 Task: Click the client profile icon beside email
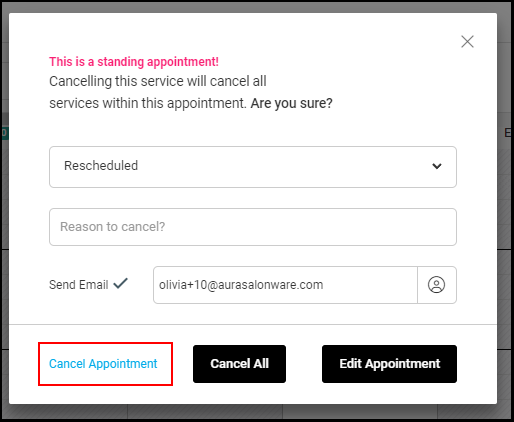click(x=436, y=285)
